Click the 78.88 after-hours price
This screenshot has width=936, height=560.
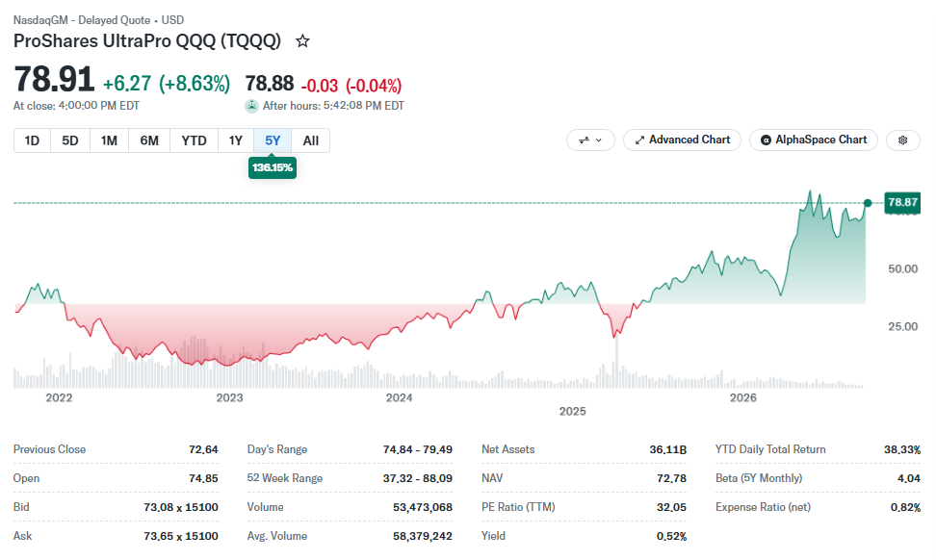click(x=270, y=84)
